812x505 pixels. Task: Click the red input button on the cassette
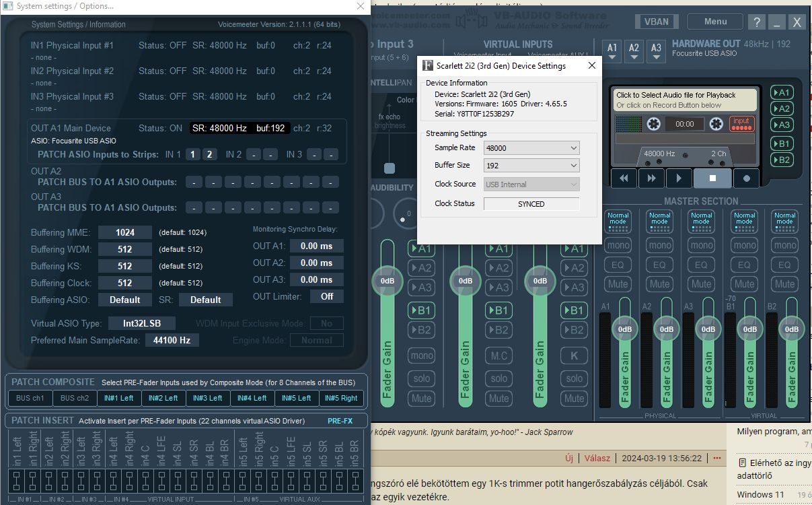point(741,124)
